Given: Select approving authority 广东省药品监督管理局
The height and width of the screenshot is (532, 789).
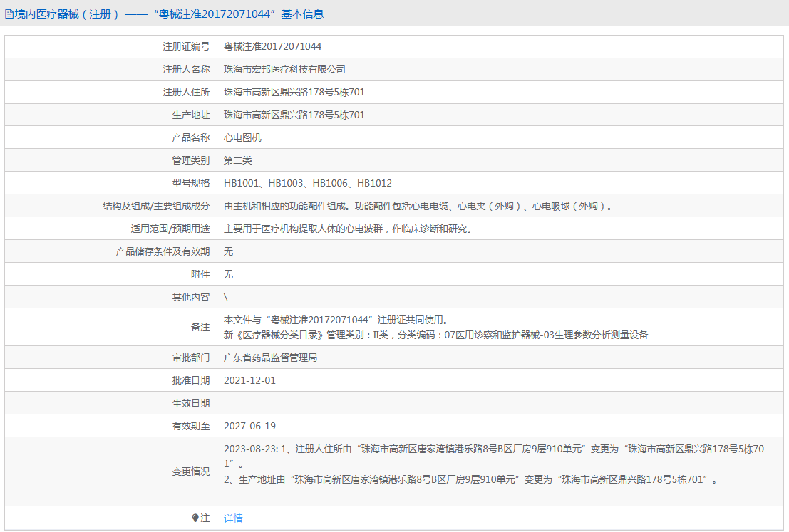Looking at the screenshot, I should coord(271,358).
